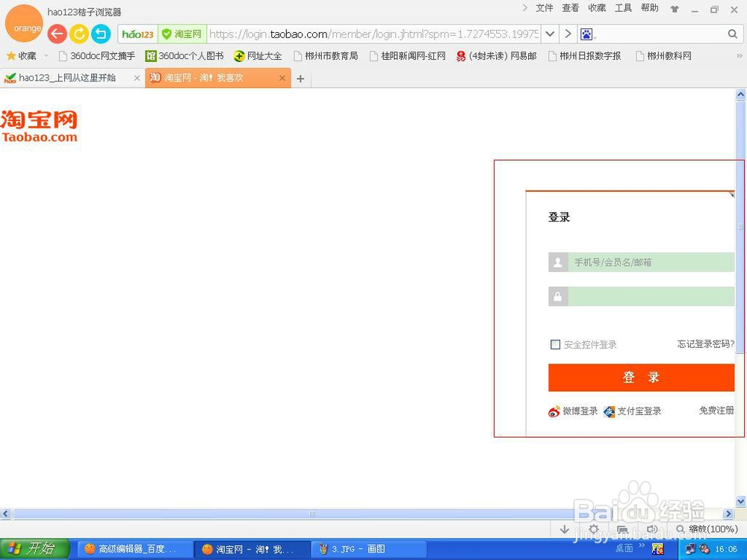Click inside the browser search box
The width and height of the screenshot is (747, 560).
(661, 34)
